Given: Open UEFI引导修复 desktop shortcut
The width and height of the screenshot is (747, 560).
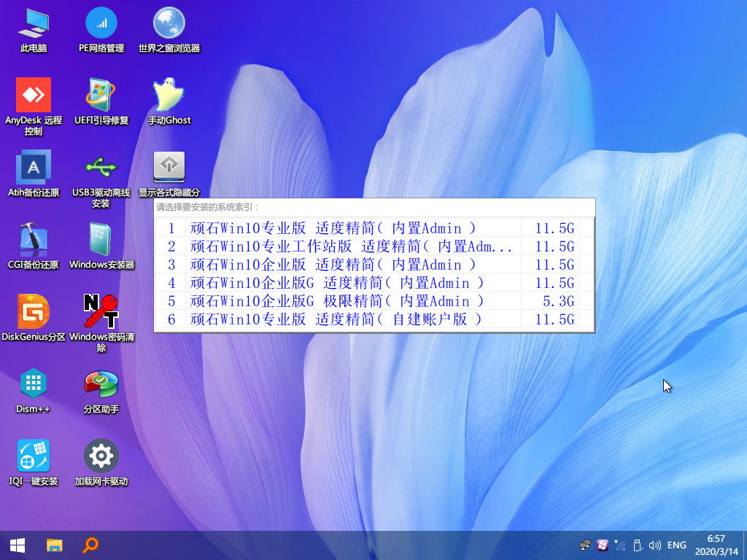Looking at the screenshot, I should pos(101,95).
